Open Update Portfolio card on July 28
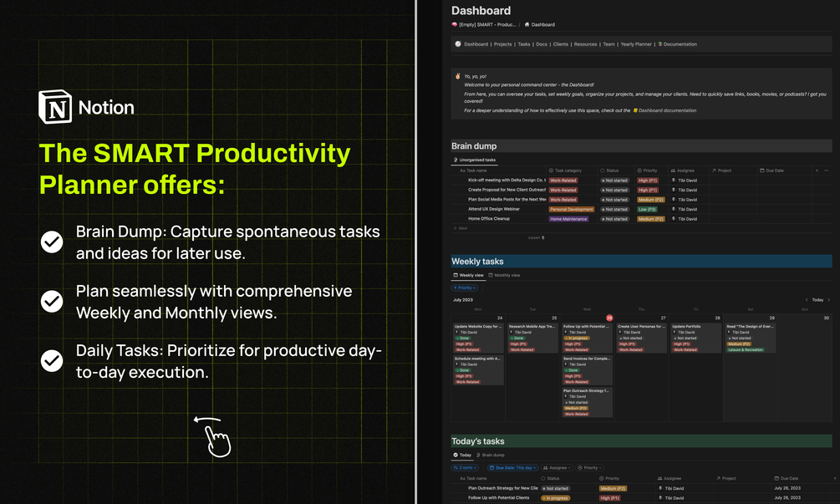840x504 pixels. (x=695, y=338)
